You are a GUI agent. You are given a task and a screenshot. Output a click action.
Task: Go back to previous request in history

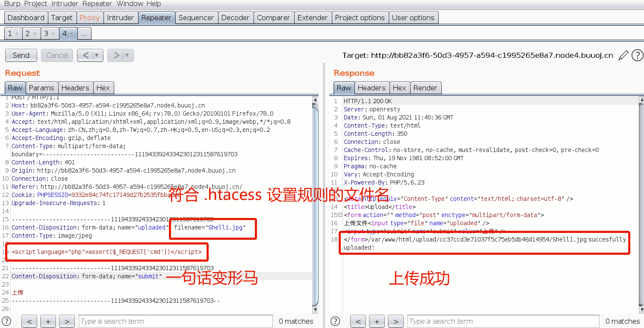coord(86,55)
